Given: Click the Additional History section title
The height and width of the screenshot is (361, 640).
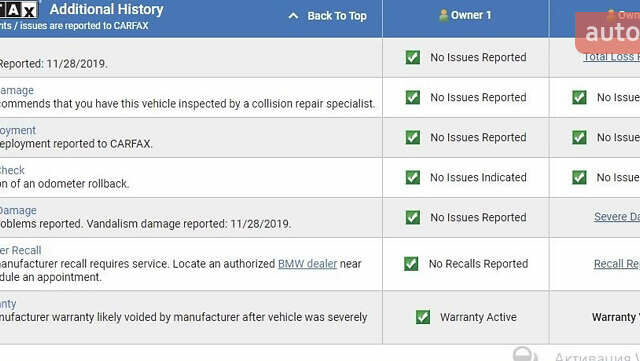Looking at the screenshot, I should (107, 9).
